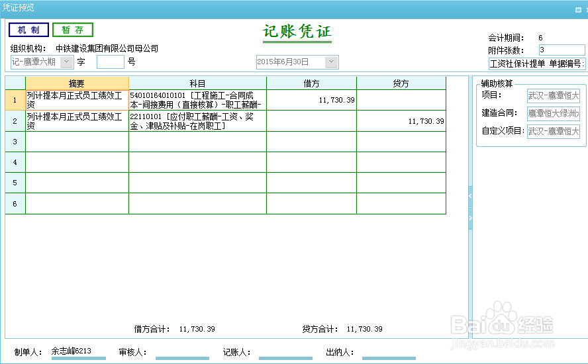Select the 贷方 column header
588x364 pixels.
[401, 83]
